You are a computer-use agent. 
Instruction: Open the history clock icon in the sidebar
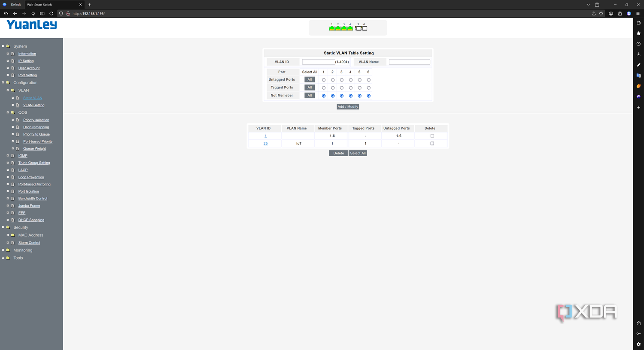click(638, 44)
